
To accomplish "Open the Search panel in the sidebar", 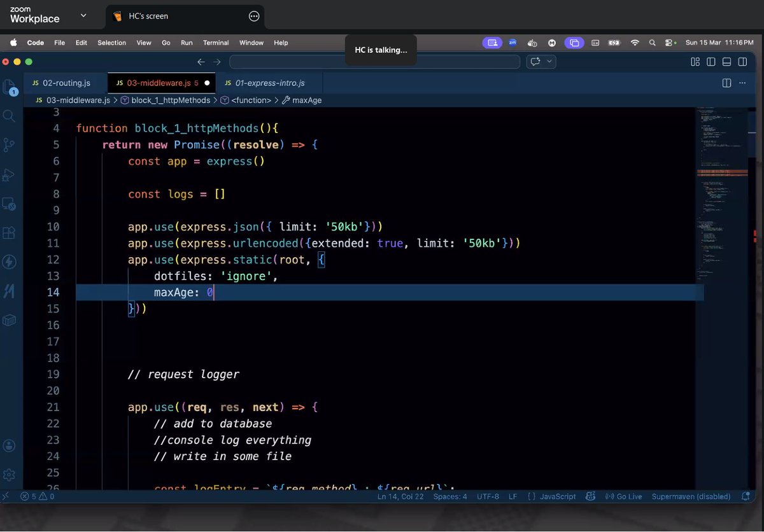I will 10,116.
